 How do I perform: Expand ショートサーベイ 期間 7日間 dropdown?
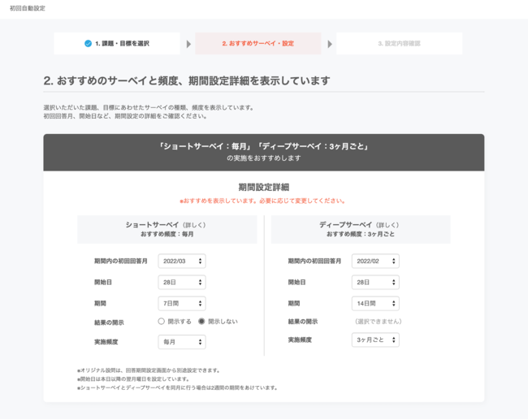coord(181,304)
